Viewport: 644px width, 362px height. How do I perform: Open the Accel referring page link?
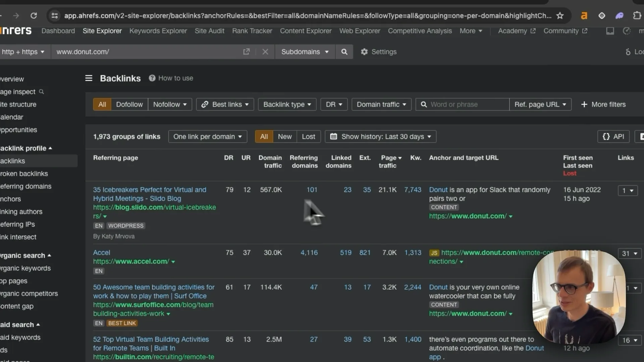click(x=101, y=252)
